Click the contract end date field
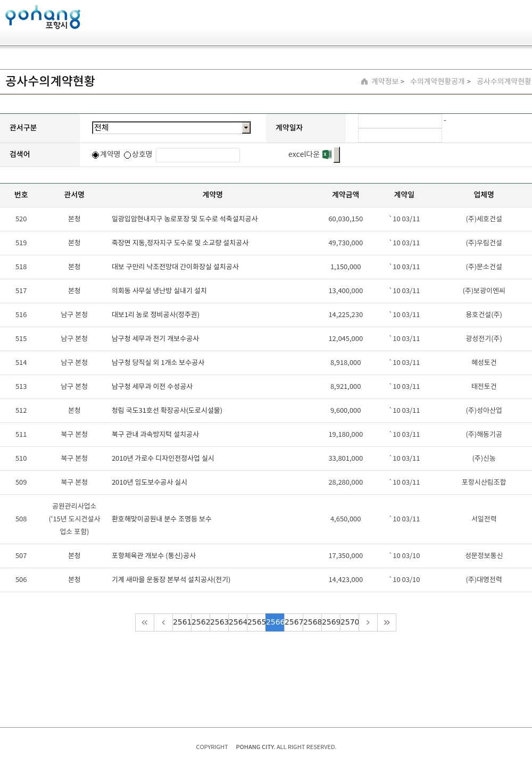This screenshot has height=781, width=532. (400, 136)
